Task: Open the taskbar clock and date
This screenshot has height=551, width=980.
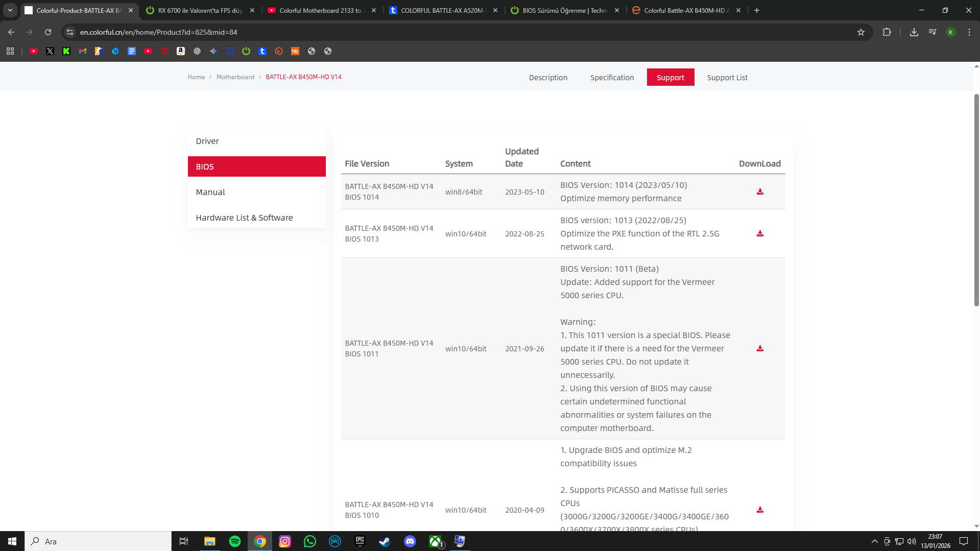Action: coord(936,541)
